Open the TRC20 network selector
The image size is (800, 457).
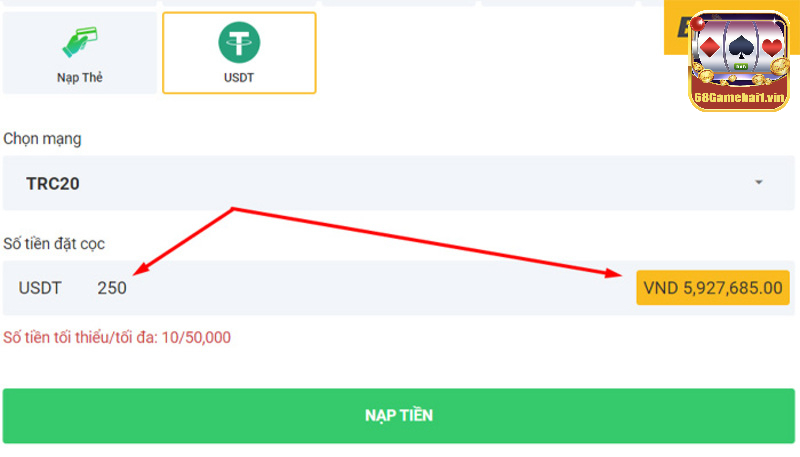(x=398, y=183)
